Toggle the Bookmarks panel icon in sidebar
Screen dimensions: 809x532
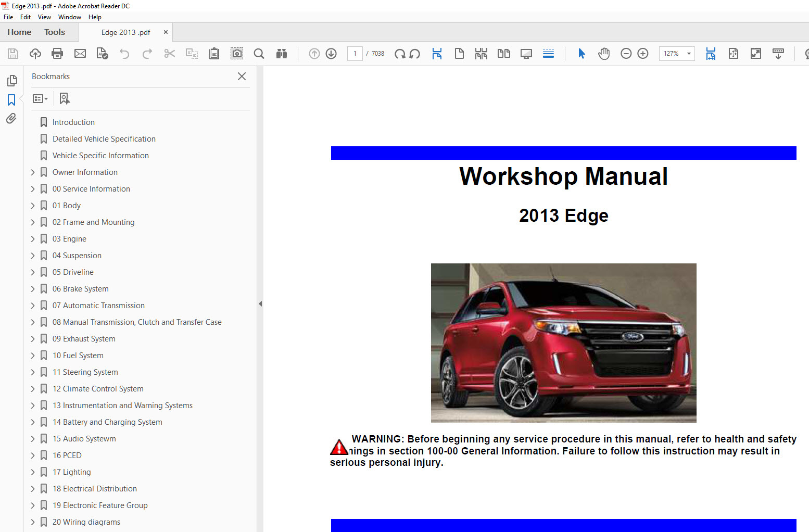point(11,100)
